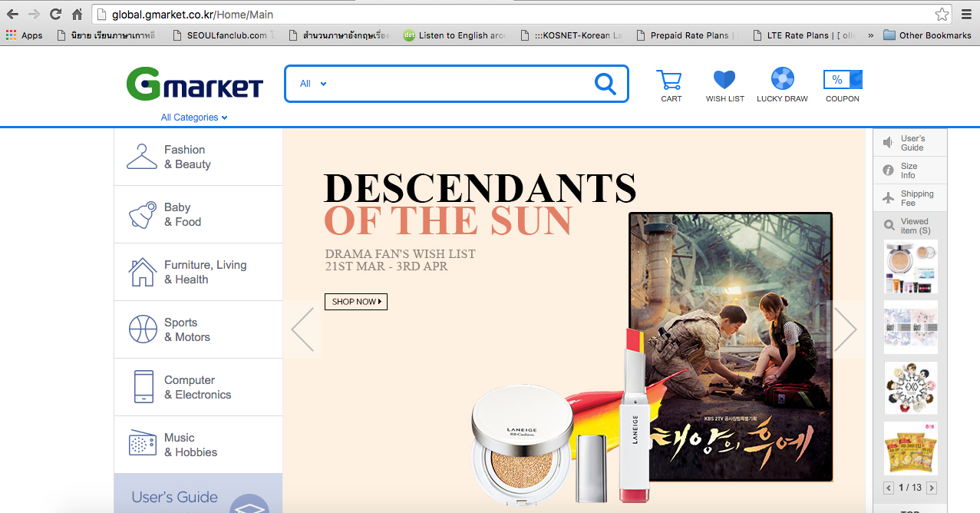
Task: Show more bookmarks with the double chevron
Action: pyautogui.click(x=870, y=35)
